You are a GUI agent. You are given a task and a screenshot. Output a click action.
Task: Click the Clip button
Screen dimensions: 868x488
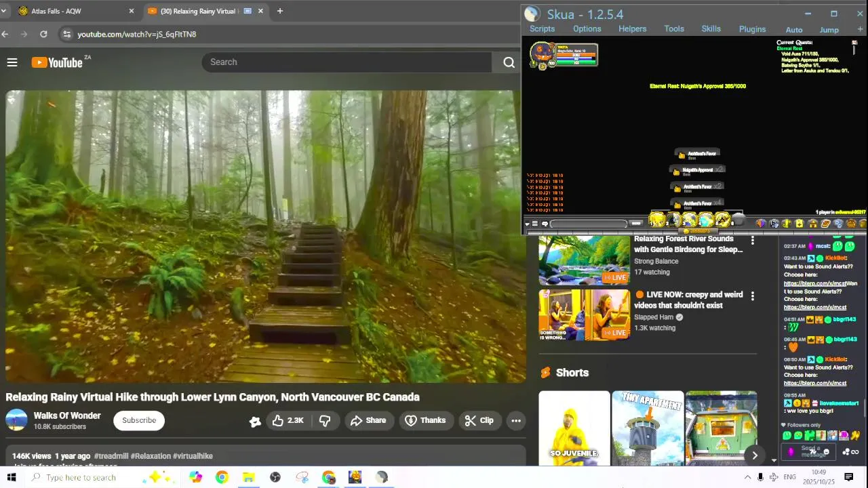click(479, 420)
